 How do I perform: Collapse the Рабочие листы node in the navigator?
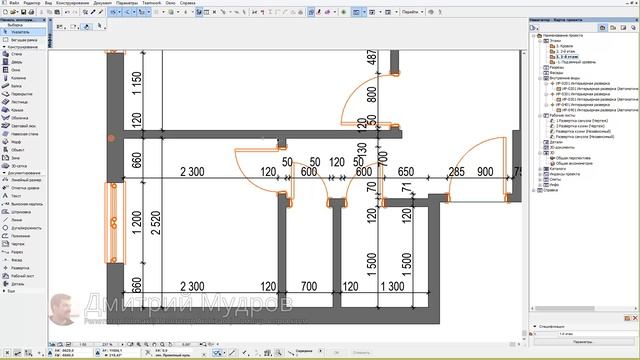click(x=540, y=116)
